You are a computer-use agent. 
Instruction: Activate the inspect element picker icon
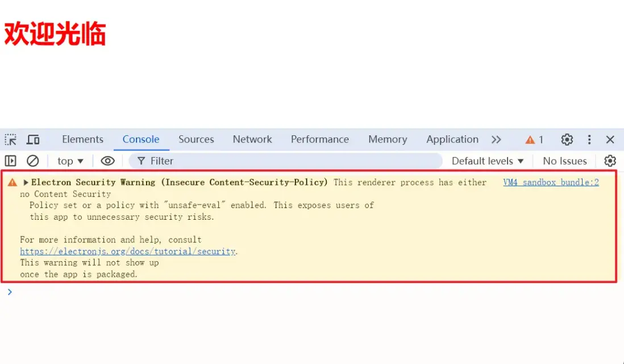(11, 140)
